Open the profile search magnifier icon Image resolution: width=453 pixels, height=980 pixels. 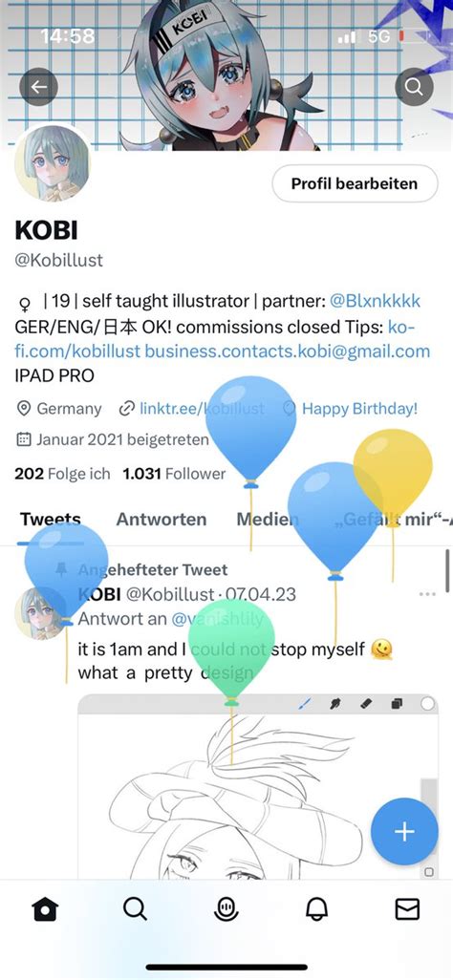(x=414, y=87)
